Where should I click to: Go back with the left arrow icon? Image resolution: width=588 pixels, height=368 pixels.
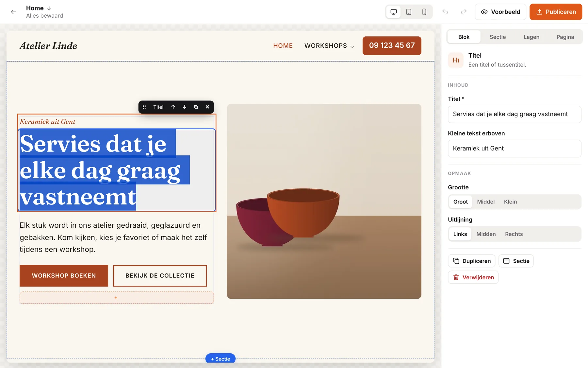13,12
